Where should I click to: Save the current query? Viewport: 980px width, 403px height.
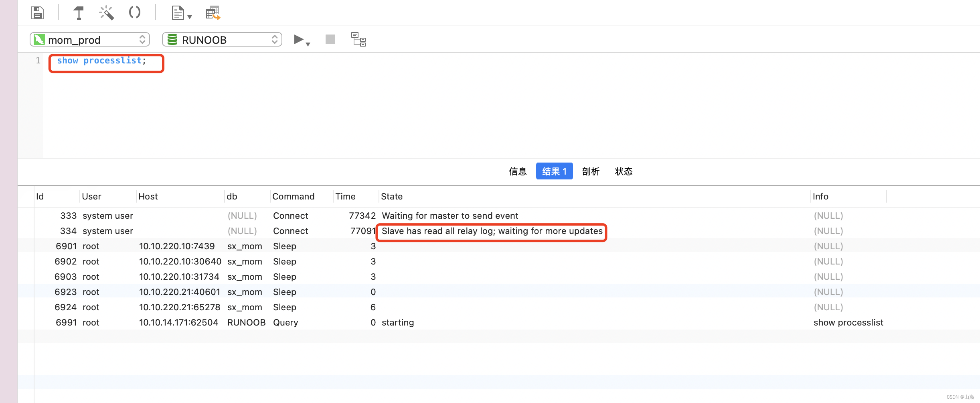point(37,12)
